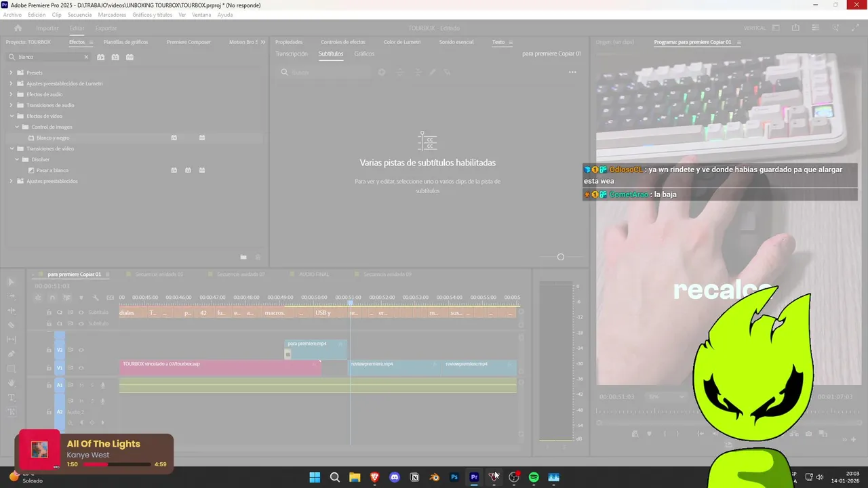Open the Marcadores menu
Viewport: 868px width, 488px height.
(x=112, y=14)
